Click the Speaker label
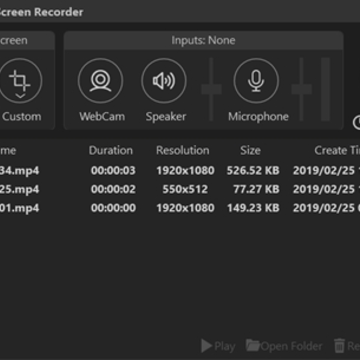Image resolution: width=360 pixels, height=360 pixels. tap(166, 117)
